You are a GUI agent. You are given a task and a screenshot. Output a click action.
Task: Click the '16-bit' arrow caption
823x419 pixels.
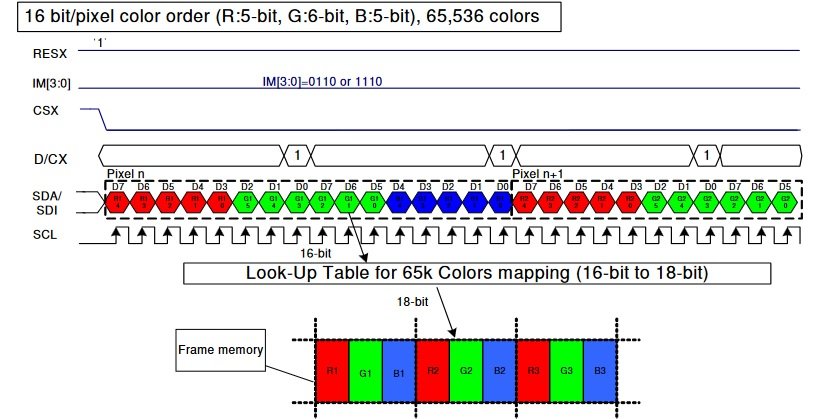coord(315,253)
